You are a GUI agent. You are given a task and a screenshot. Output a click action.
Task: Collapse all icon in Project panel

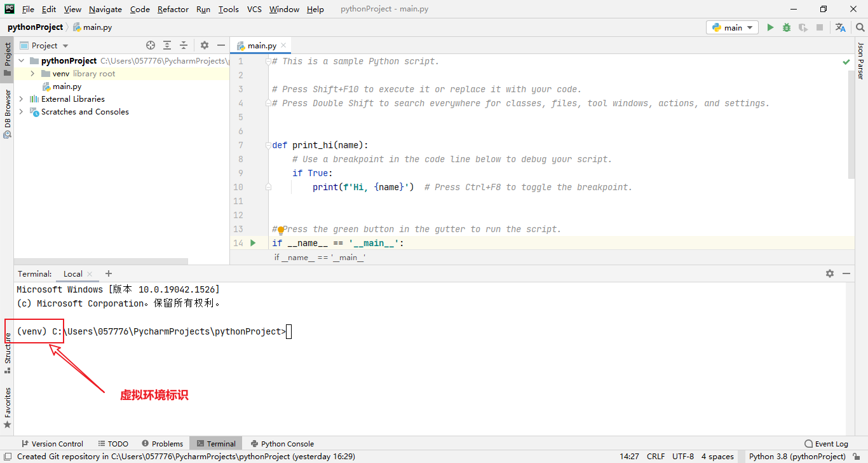coord(184,45)
